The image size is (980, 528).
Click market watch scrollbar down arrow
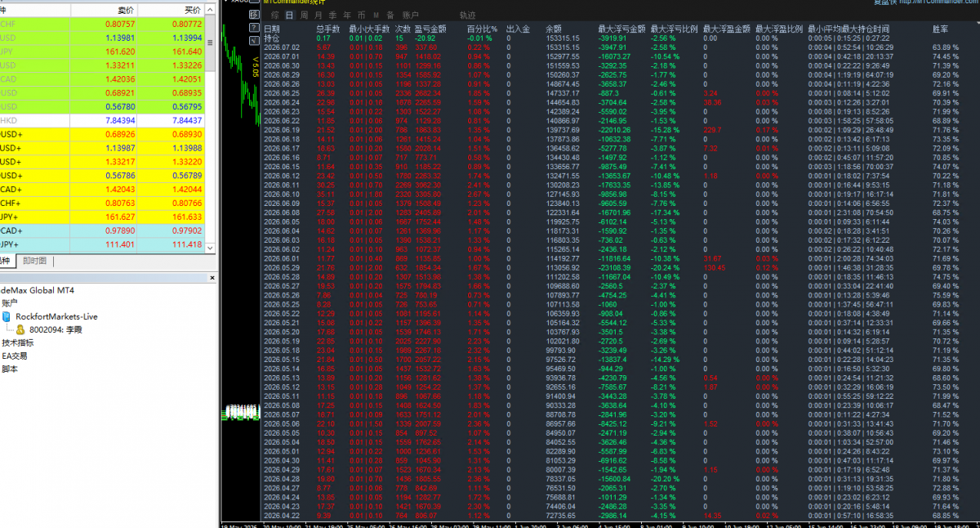210,248
